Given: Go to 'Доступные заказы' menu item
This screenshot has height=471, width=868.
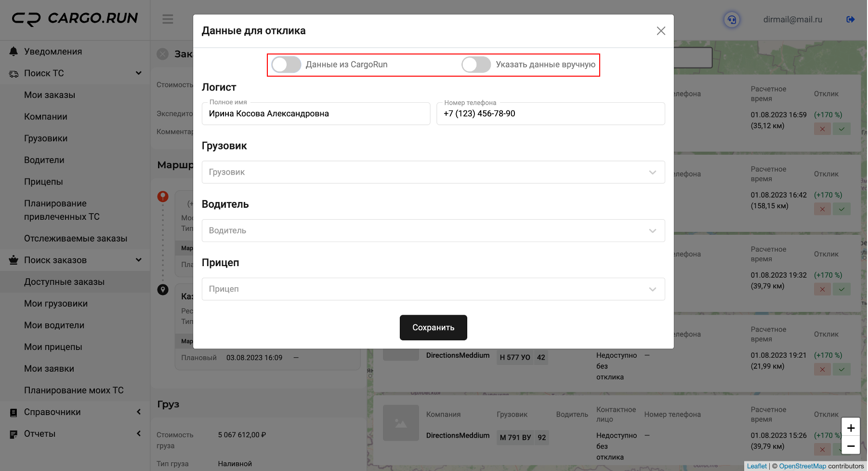Looking at the screenshot, I should coord(64,282).
